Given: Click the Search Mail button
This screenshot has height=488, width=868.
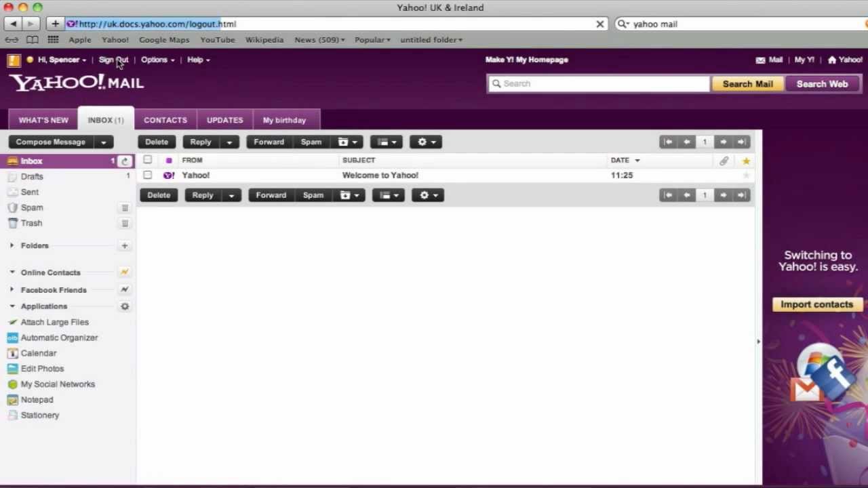Looking at the screenshot, I should tap(747, 84).
